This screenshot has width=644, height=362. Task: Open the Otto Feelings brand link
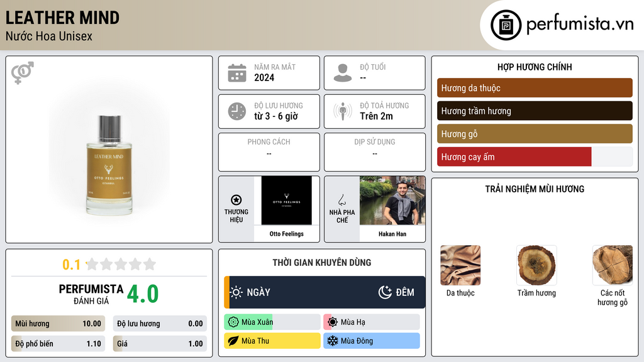point(287,234)
